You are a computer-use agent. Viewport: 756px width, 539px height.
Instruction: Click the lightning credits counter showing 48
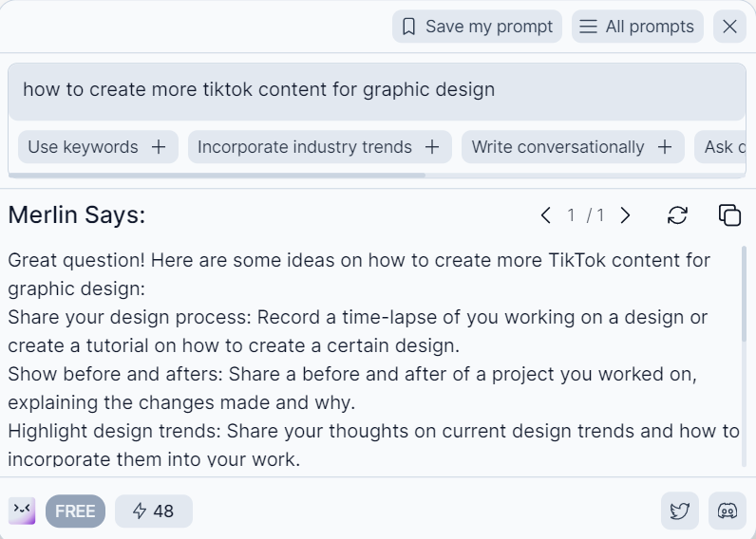[x=154, y=511]
